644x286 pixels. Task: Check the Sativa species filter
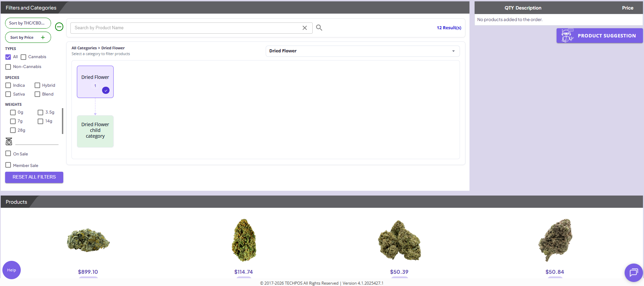click(x=8, y=94)
